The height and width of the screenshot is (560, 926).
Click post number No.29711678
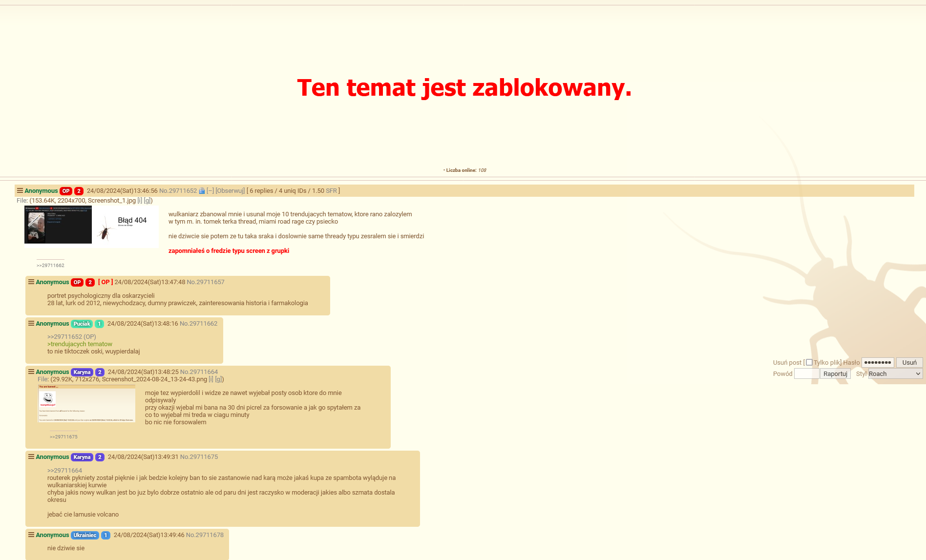205,535
